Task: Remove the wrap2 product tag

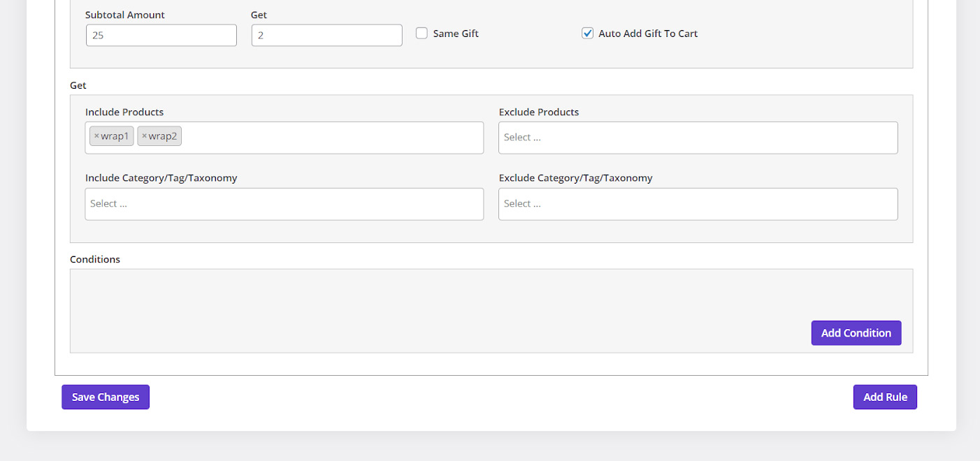Action: (x=144, y=136)
